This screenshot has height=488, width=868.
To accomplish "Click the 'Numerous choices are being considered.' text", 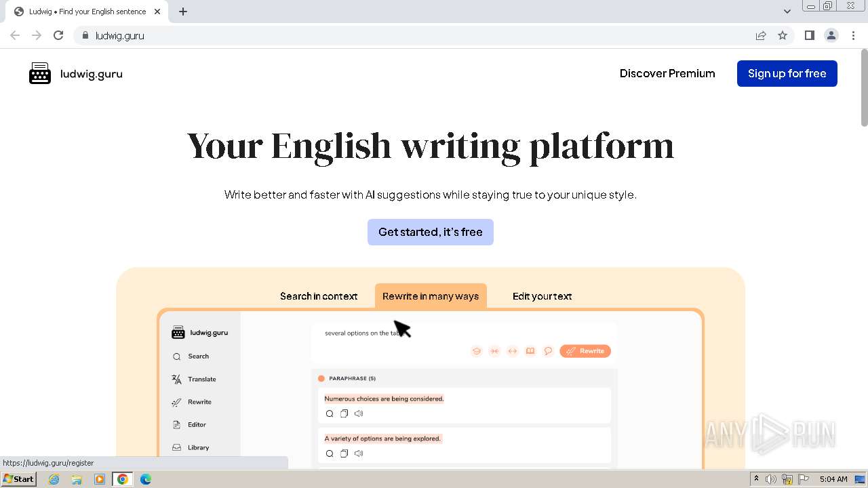I will [384, 399].
